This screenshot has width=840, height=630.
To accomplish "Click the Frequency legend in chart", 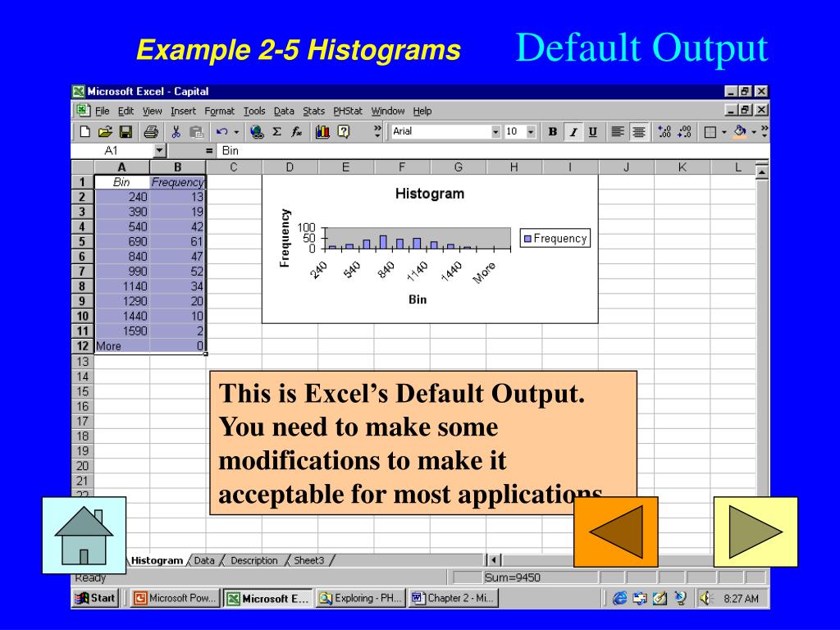I will click(x=555, y=239).
